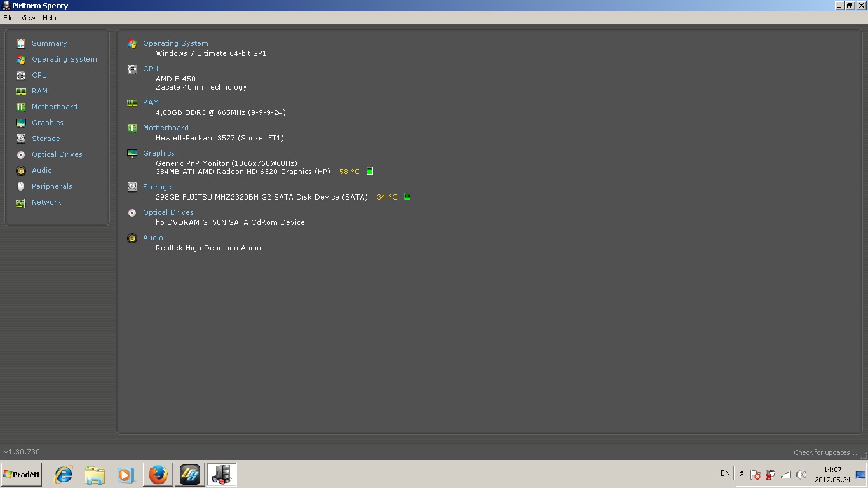Click the green temperature indicator next to 58 °C
Viewport: 868px width, 488px height.
tap(370, 171)
